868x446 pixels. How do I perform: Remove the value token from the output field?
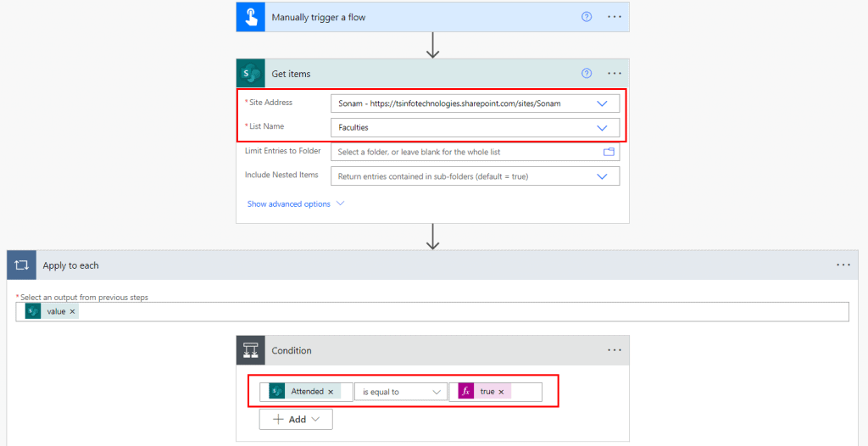[72, 311]
